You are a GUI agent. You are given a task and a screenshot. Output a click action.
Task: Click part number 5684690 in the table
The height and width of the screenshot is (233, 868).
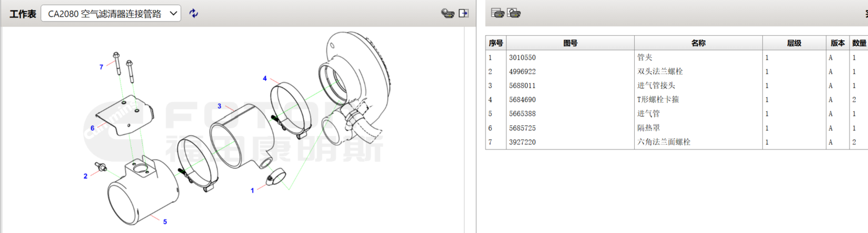(x=522, y=100)
